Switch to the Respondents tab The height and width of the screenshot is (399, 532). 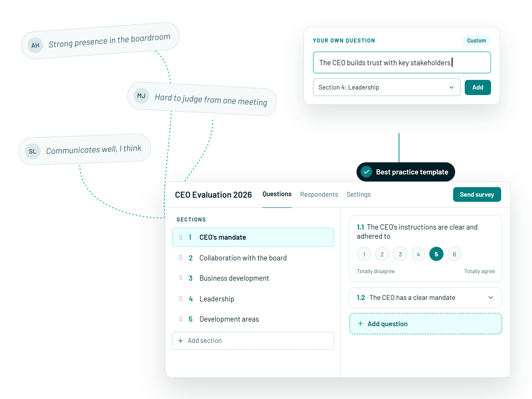319,194
